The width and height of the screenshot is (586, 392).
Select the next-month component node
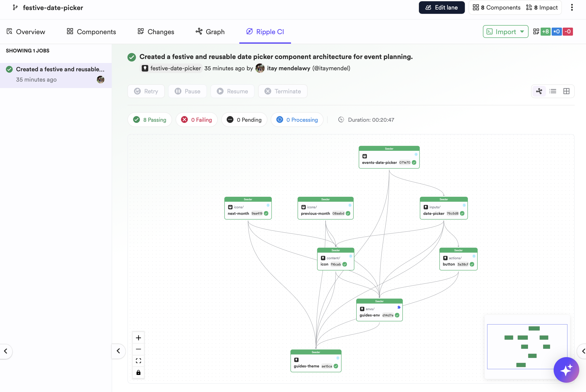point(248,208)
